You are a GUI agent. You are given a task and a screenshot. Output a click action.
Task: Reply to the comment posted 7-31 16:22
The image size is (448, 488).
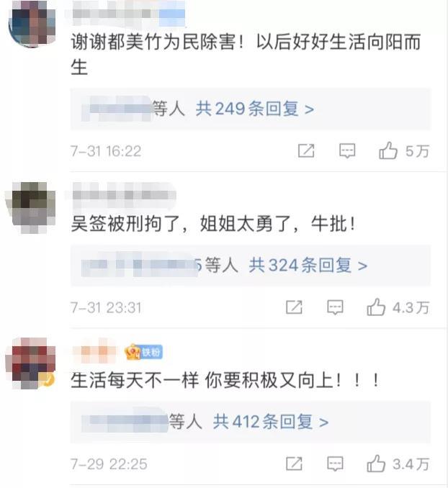(347, 151)
